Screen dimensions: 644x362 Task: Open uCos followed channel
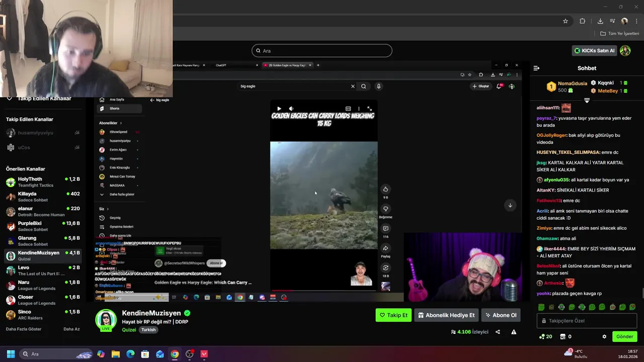coord(43,147)
